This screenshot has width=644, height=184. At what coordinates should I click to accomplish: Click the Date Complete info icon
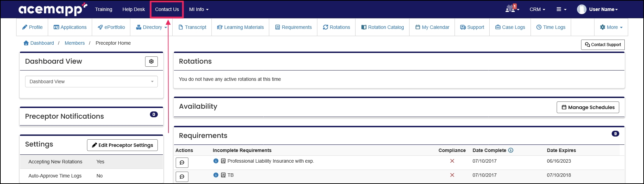(x=511, y=150)
